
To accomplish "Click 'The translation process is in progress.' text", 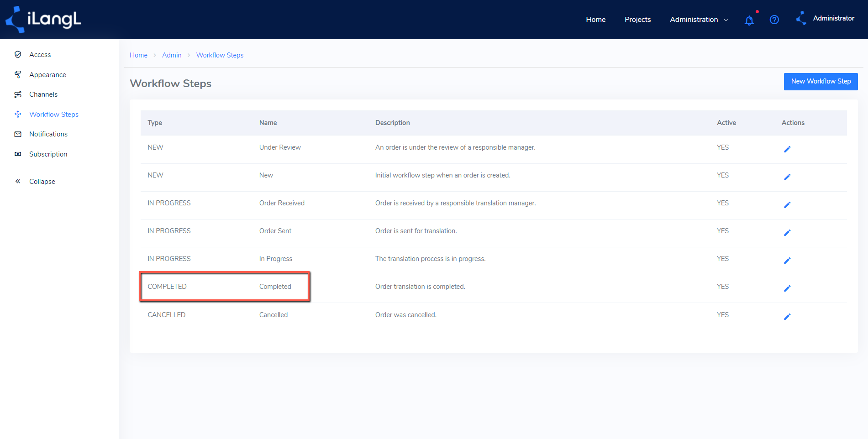I will click(x=431, y=259).
